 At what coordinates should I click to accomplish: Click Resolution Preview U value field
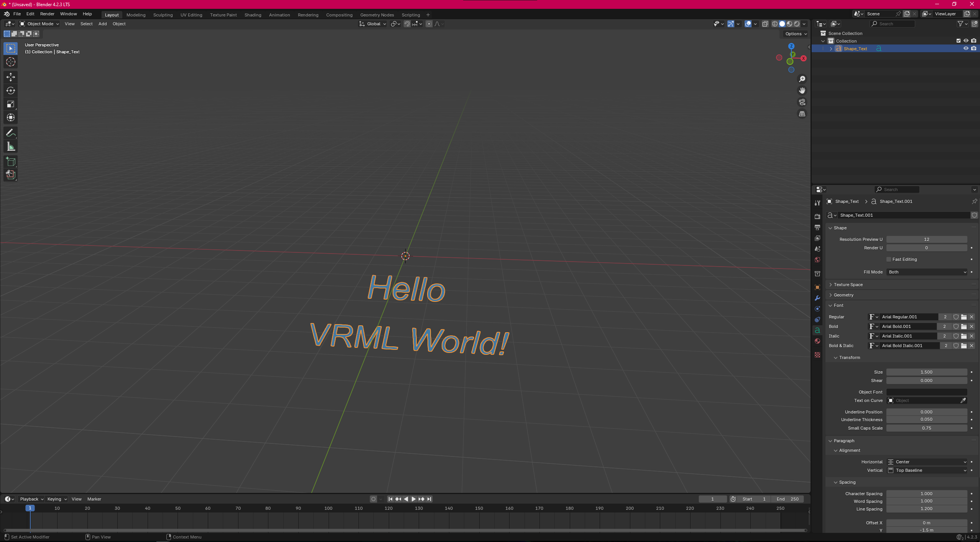[927, 239]
